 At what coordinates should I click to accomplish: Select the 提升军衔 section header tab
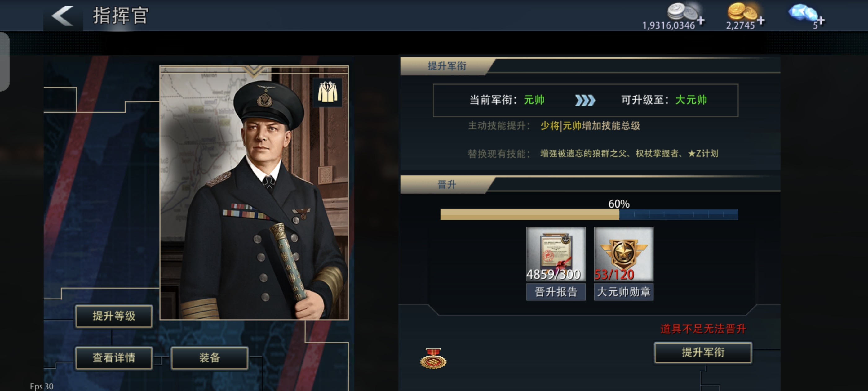[447, 66]
